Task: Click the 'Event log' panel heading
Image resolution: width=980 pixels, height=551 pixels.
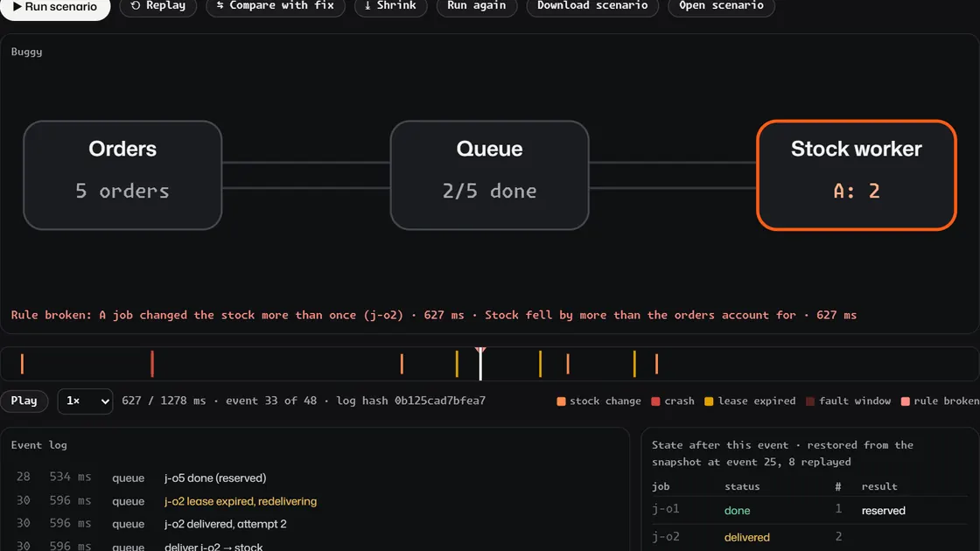Action: click(x=38, y=445)
